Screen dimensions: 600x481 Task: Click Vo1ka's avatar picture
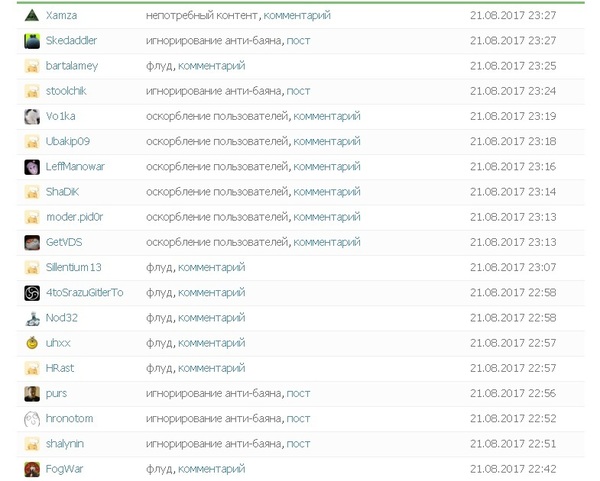click(32, 116)
